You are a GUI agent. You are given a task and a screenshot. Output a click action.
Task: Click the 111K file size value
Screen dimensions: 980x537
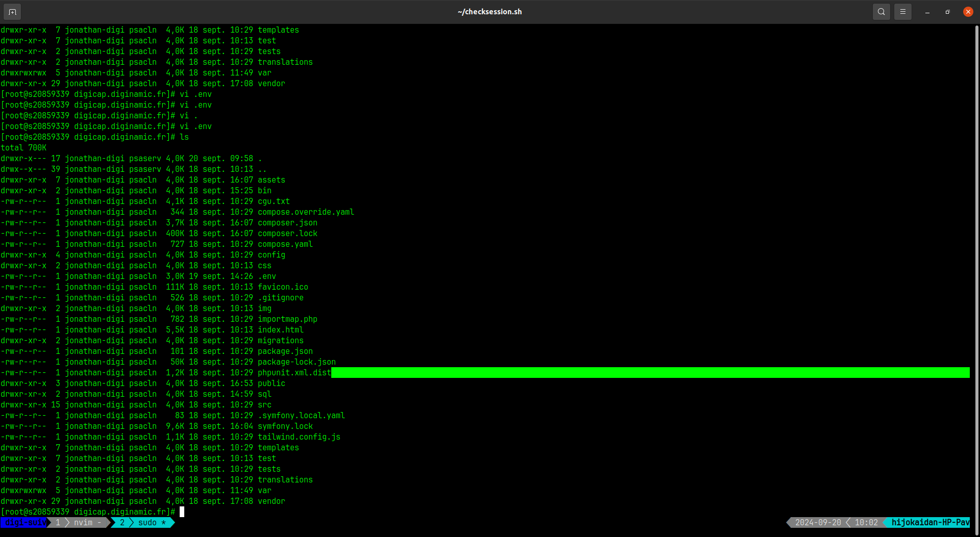pyautogui.click(x=175, y=287)
